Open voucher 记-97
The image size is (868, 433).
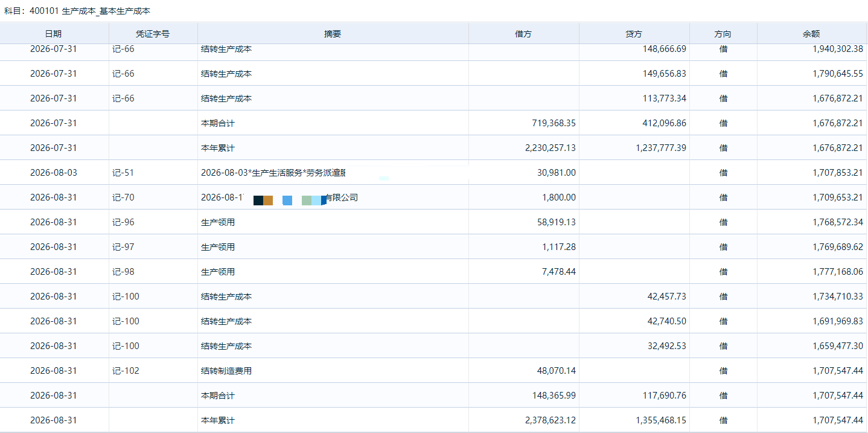[x=123, y=247]
